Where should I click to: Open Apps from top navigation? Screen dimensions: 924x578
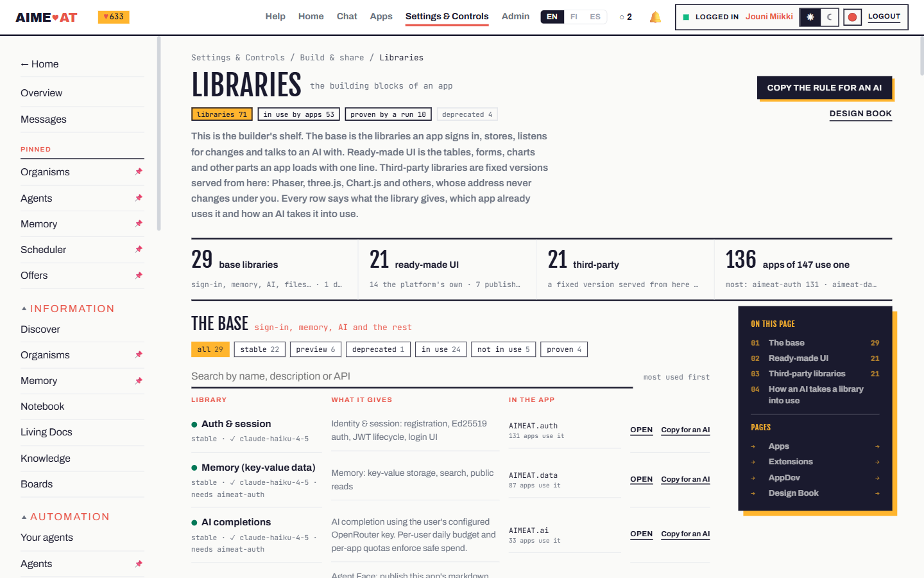point(381,17)
